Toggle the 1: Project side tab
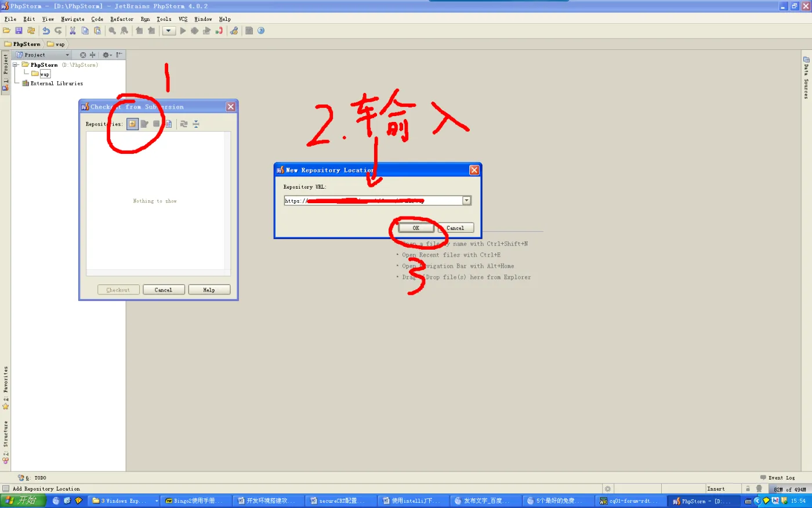Image resolution: width=812 pixels, height=508 pixels. coord(5,73)
